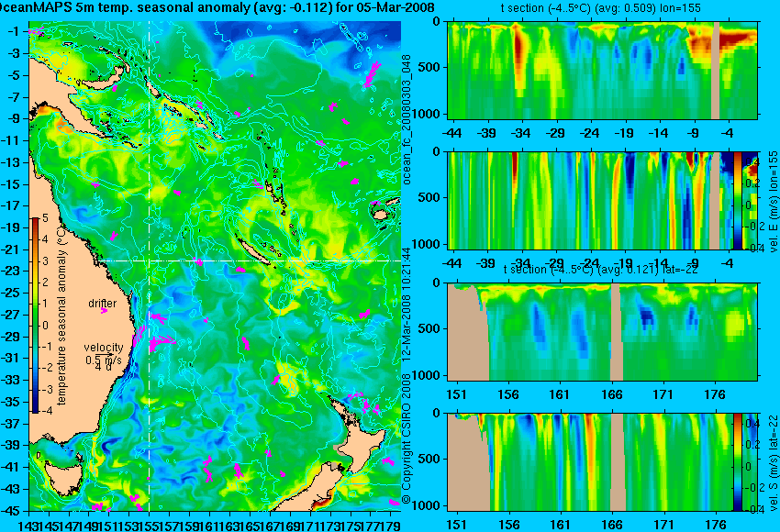
Task: Click the OceanMAPS 5m temp. seasonal anomaly title
Action: click(217, 7)
